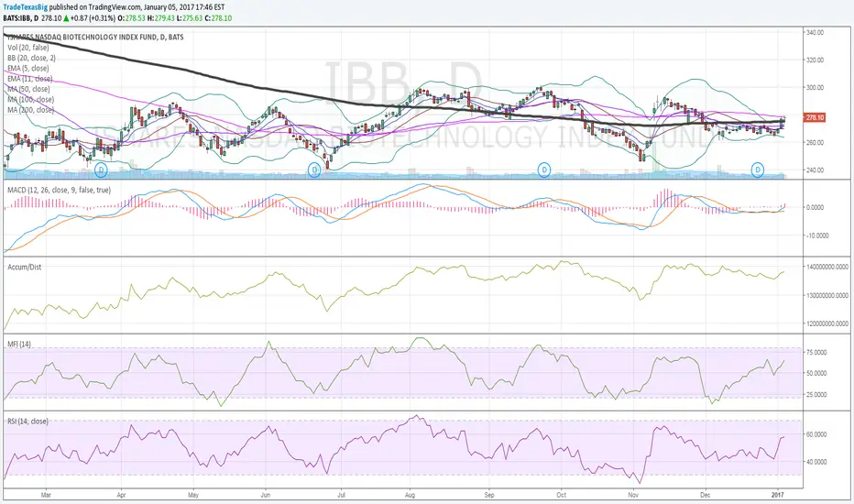Click the low value L:275.63
The height and width of the screenshot is (504, 854).
tap(190, 18)
